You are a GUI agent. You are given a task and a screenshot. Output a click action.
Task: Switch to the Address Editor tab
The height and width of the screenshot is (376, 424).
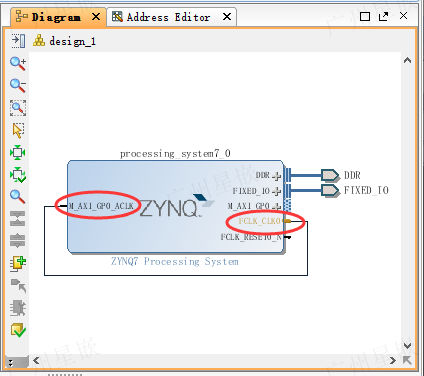tap(168, 17)
